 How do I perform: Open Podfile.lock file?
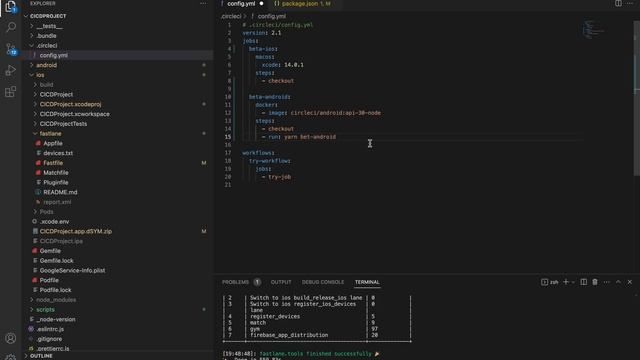55,290
